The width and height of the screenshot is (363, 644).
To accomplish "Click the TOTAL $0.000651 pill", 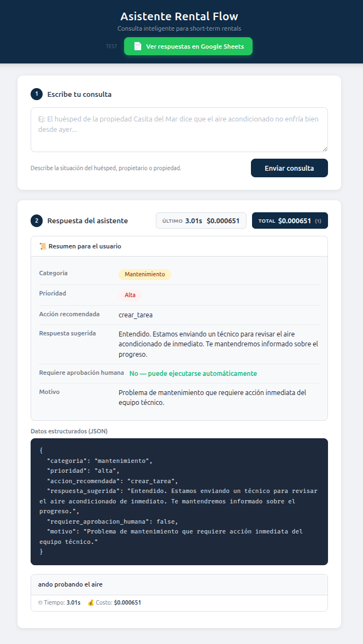I will [290, 221].
